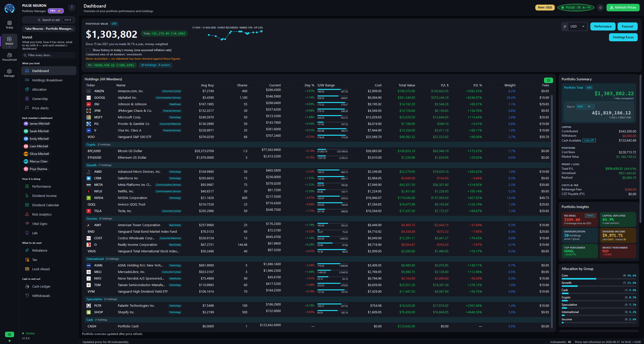Click the Filter every door input

49,55
